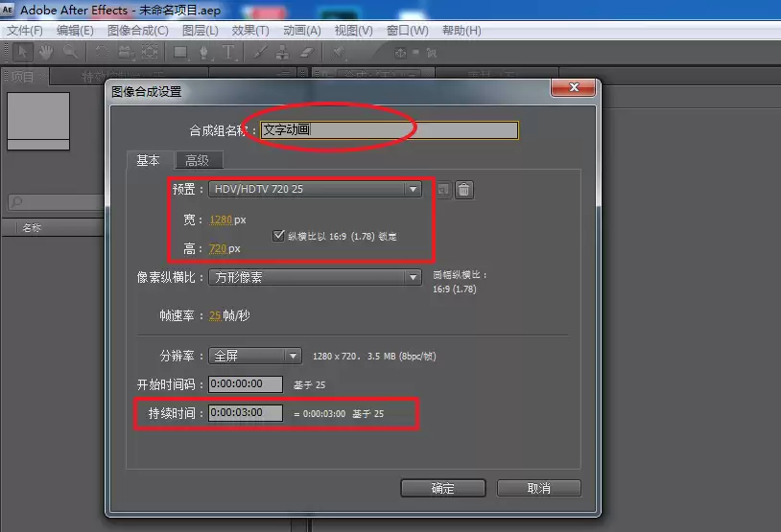
Task: Select the Rotation tool
Action: (102, 52)
